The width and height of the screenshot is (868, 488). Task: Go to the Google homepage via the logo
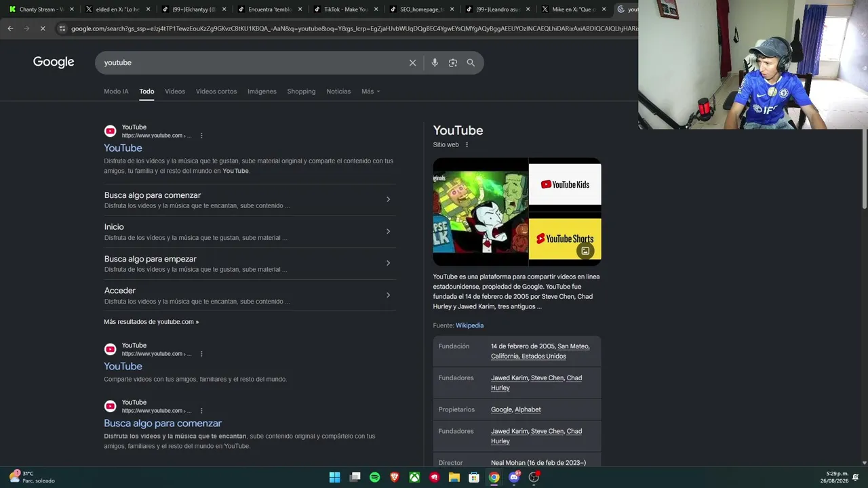coord(54,62)
